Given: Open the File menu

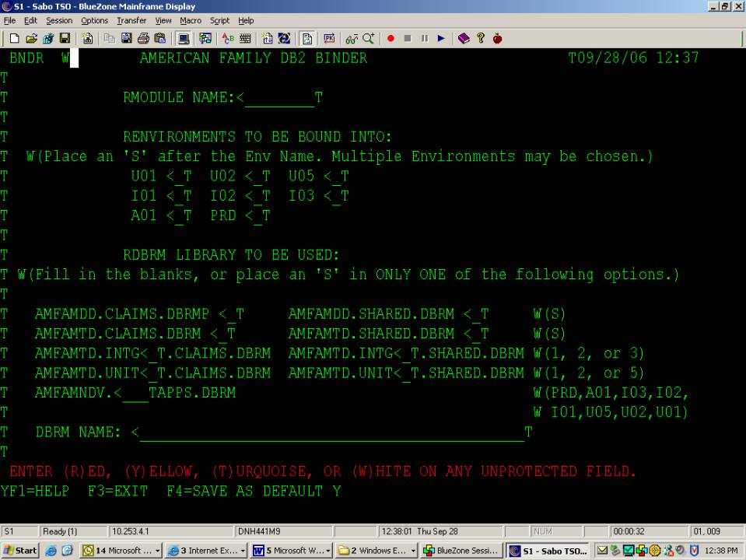Looking at the screenshot, I should click(9, 20).
